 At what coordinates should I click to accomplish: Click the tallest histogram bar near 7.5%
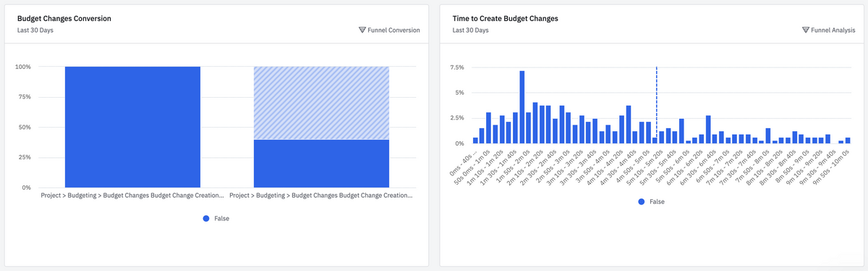point(522,107)
